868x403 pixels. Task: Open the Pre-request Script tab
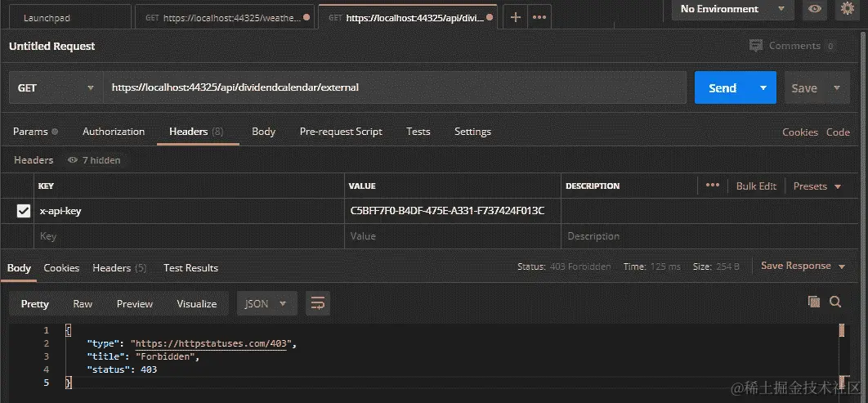(341, 132)
